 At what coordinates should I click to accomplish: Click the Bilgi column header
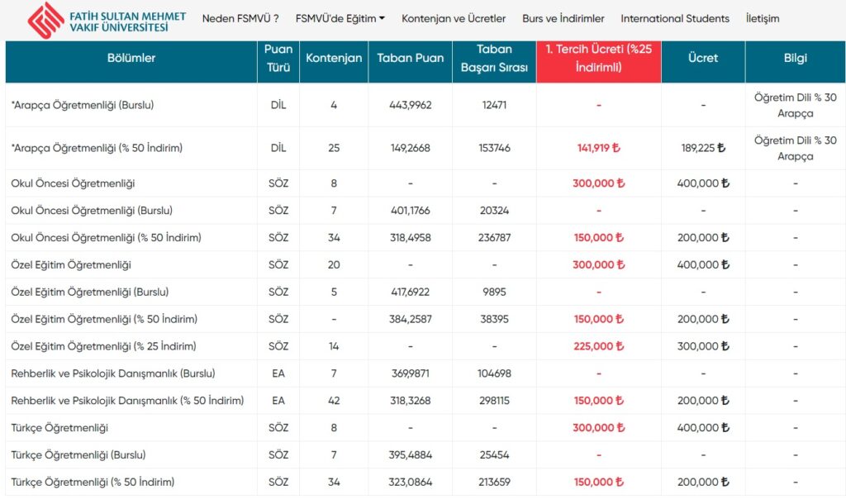point(795,59)
